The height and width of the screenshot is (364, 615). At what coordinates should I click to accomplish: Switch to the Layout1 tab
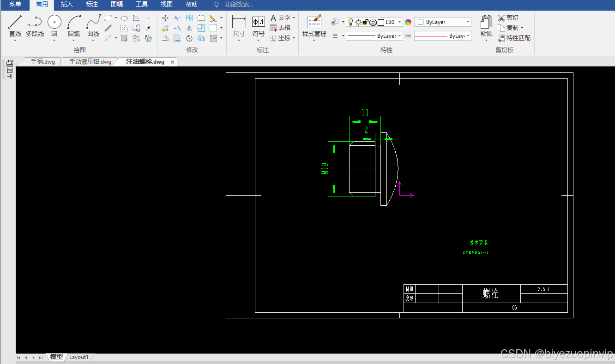click(x=78, y=357)
